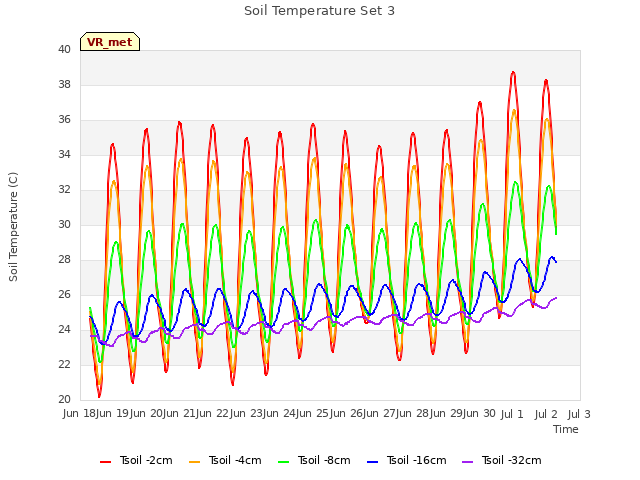Click the Jun 30 x-axis label

(x=479, y=414)
